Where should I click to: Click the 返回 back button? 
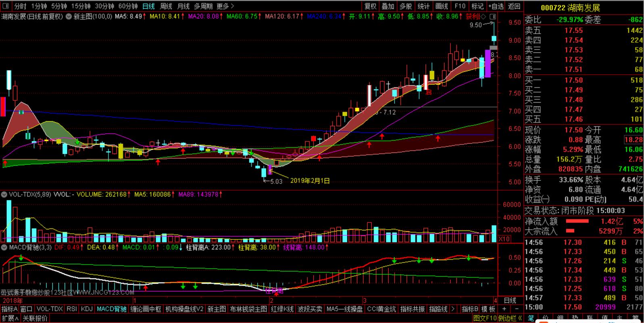514,6
